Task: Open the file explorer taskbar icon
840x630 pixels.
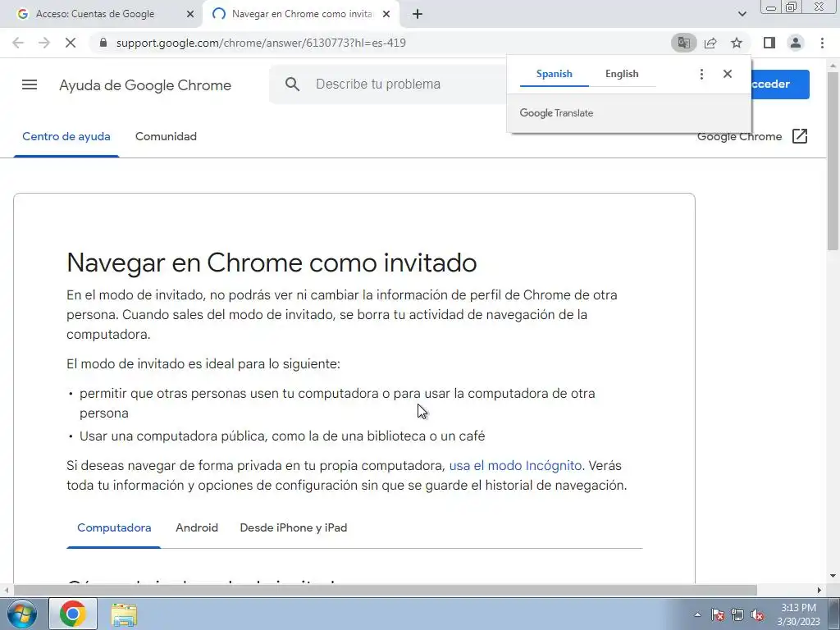Action: coord(124,615)
